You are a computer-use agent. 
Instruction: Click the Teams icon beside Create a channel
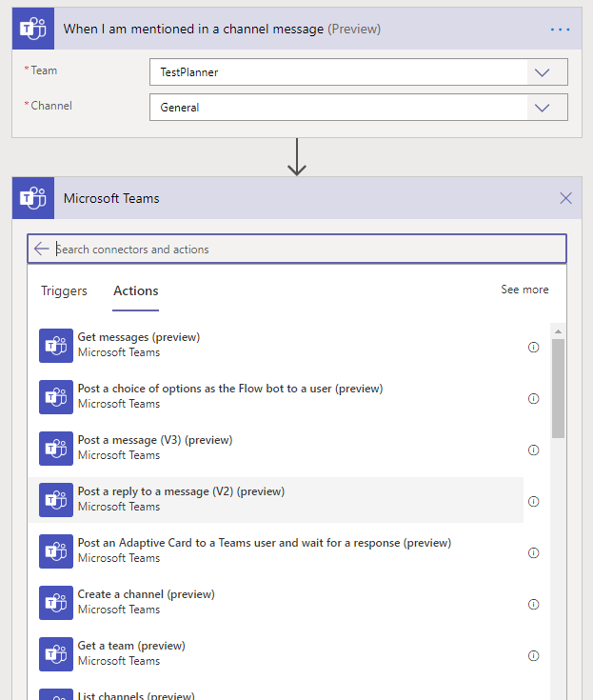(x=56, y=603)
